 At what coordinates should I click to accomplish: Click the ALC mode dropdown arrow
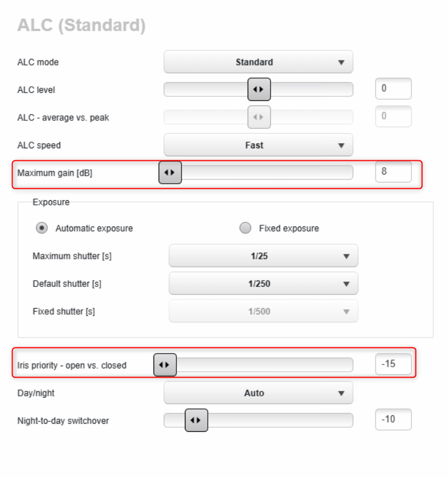pos(341,63)
